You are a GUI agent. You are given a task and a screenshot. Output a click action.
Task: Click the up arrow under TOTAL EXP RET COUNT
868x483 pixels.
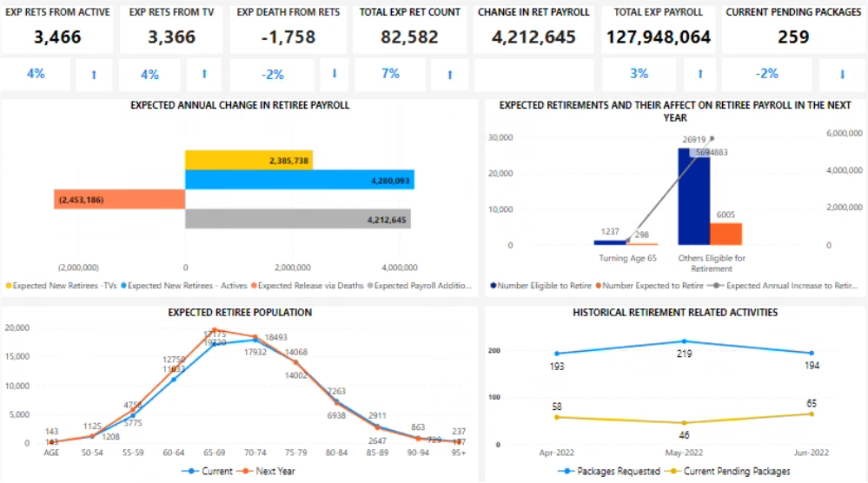pyautogui.click(x=450, y=75)
